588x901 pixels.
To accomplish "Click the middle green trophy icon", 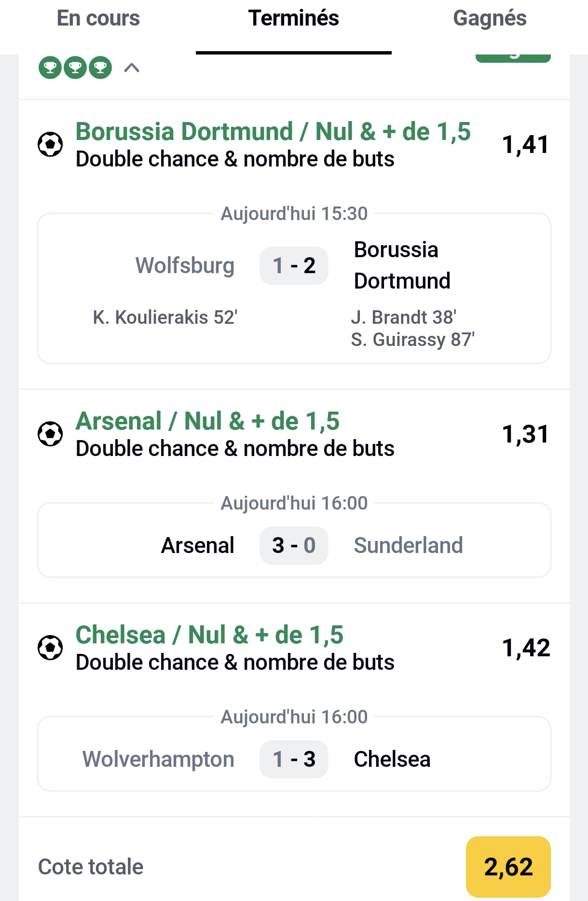I will (75, 68).
